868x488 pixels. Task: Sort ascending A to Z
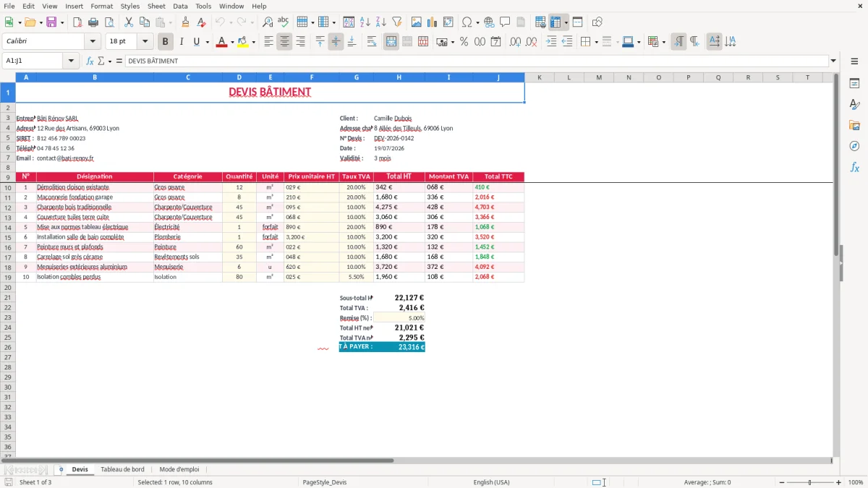pyautogui.click(x=365, y=22)
